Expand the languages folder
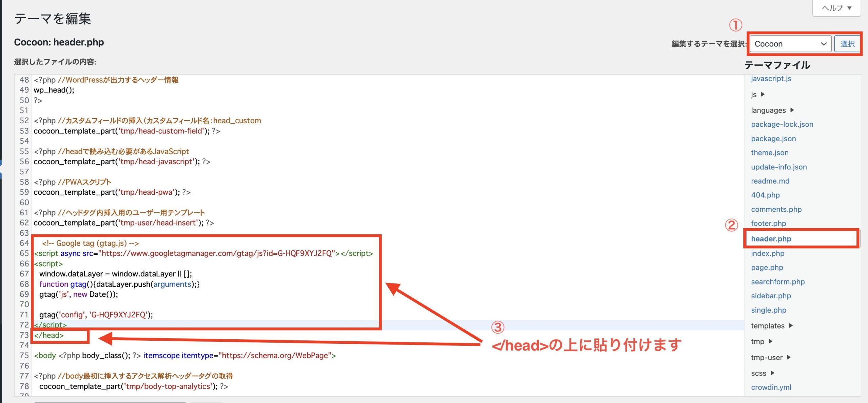 pyautogui.click(x=772, y=110)
